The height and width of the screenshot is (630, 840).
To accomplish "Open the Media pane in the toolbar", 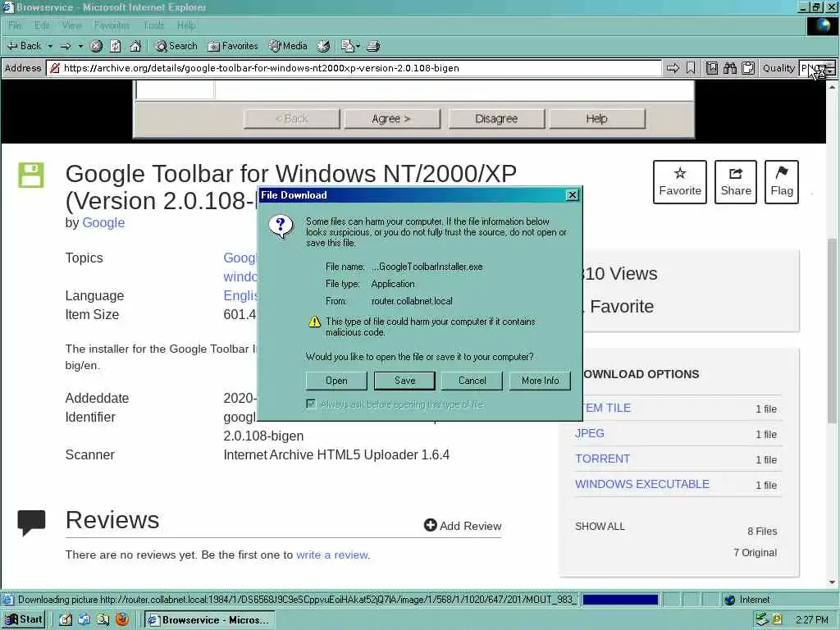I will [x=288, y=46].
